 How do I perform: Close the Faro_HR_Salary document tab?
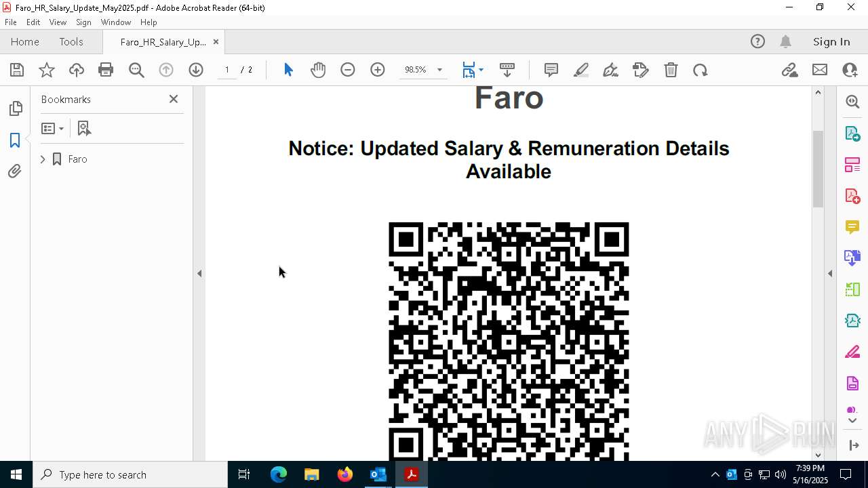(x=216, y=42)
